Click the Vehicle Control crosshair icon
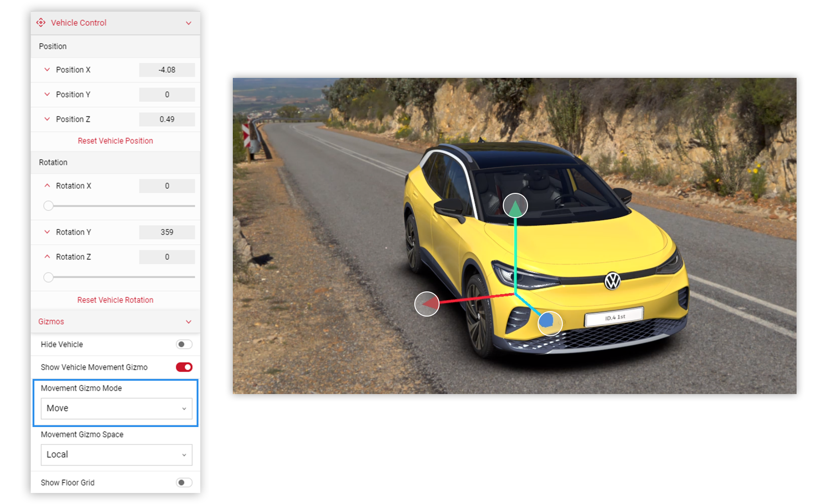 click(41, 22)
